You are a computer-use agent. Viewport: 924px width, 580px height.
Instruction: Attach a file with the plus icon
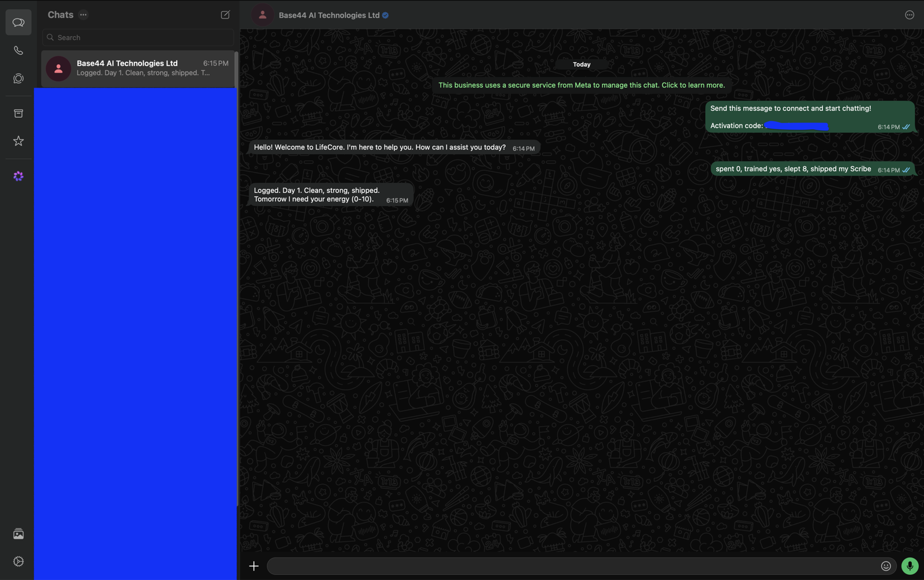point(254,566)
